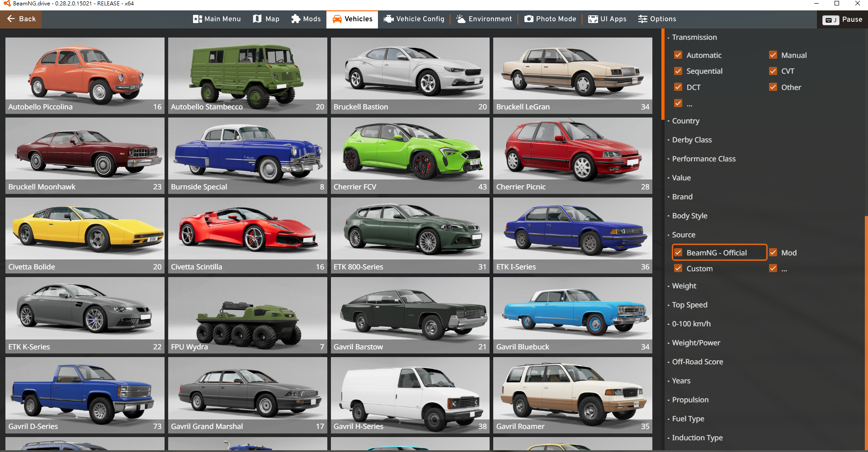Select the Gavril Roamer vehicle thumbnail
868x452 pixels.
point(573,395)
